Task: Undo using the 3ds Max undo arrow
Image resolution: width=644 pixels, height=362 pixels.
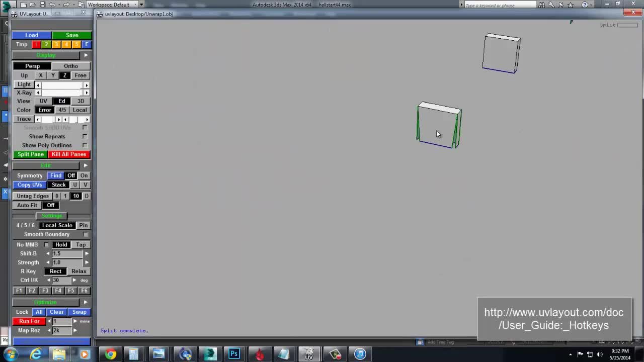Action: pos(52,5)
